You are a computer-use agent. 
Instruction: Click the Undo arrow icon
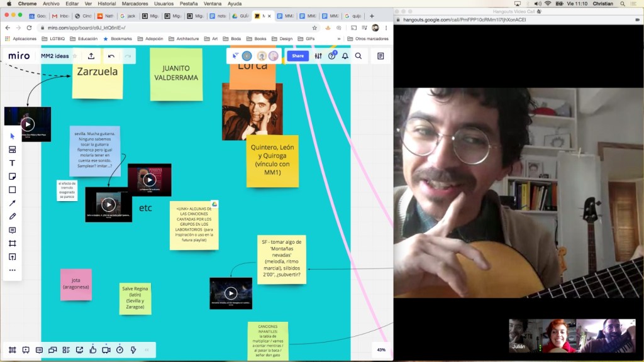pos(111,56)
